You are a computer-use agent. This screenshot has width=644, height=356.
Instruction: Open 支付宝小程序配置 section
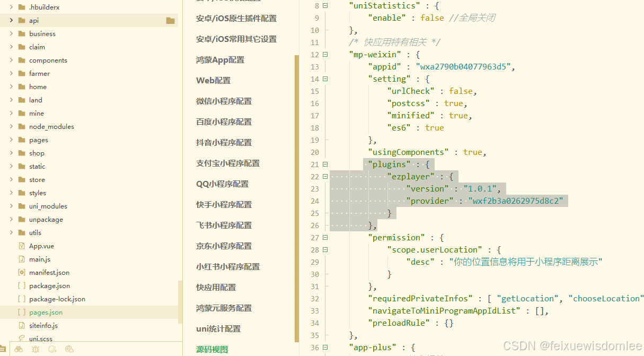[x=228, y=163]
